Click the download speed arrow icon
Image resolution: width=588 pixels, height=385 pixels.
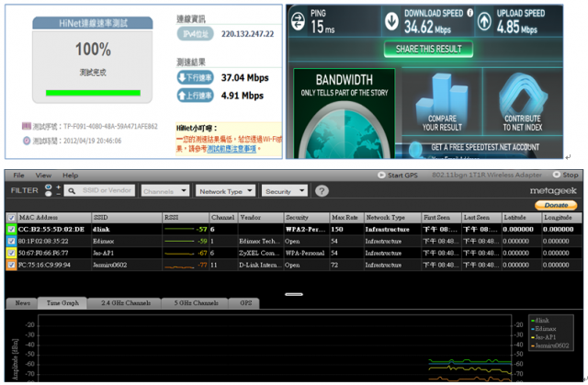392,21
